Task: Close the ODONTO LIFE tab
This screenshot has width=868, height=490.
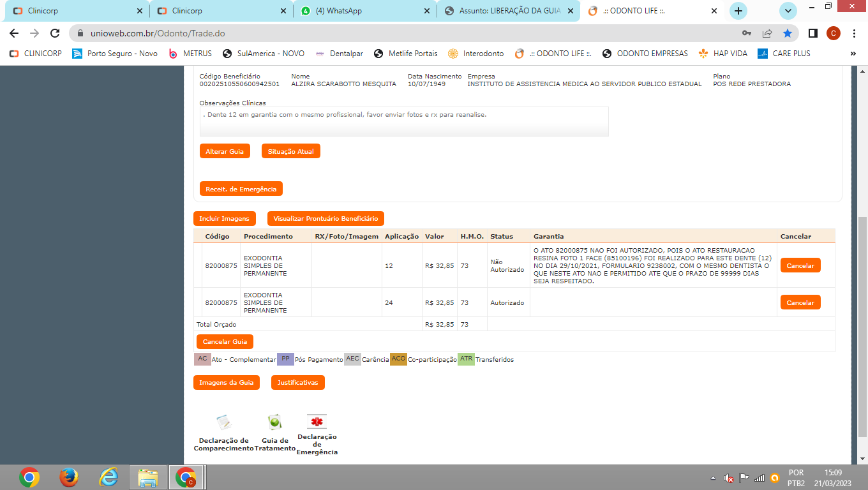Action: (x=714, y=11)
